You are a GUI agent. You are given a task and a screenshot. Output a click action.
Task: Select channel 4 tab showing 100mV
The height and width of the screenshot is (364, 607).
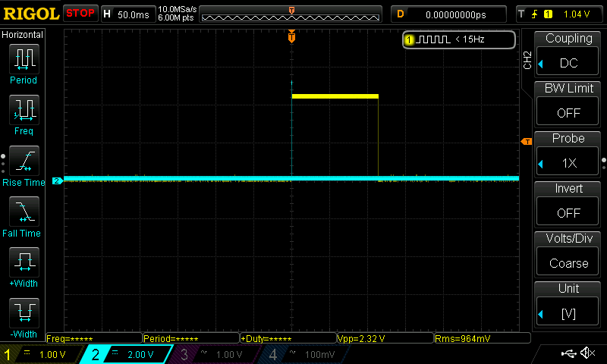[x=304, y=354]
